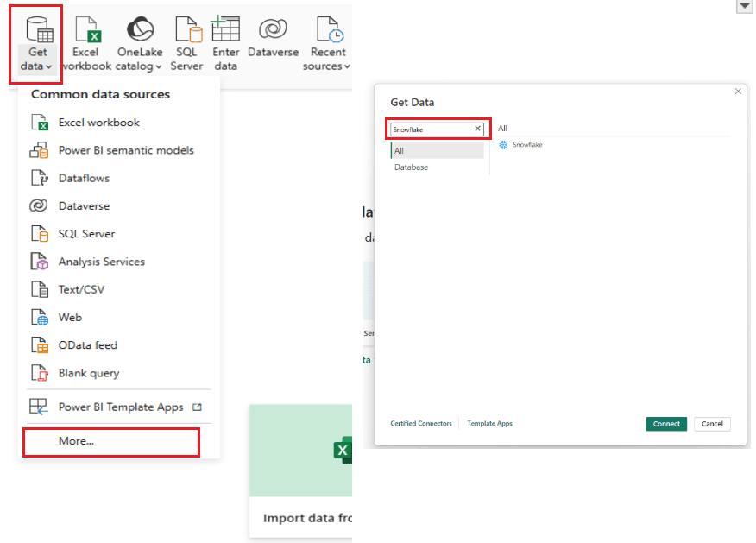Click Dataverse icon in common data sources
Image resolution: width=756 pixels, height=543 pixels.
[39, 205]
